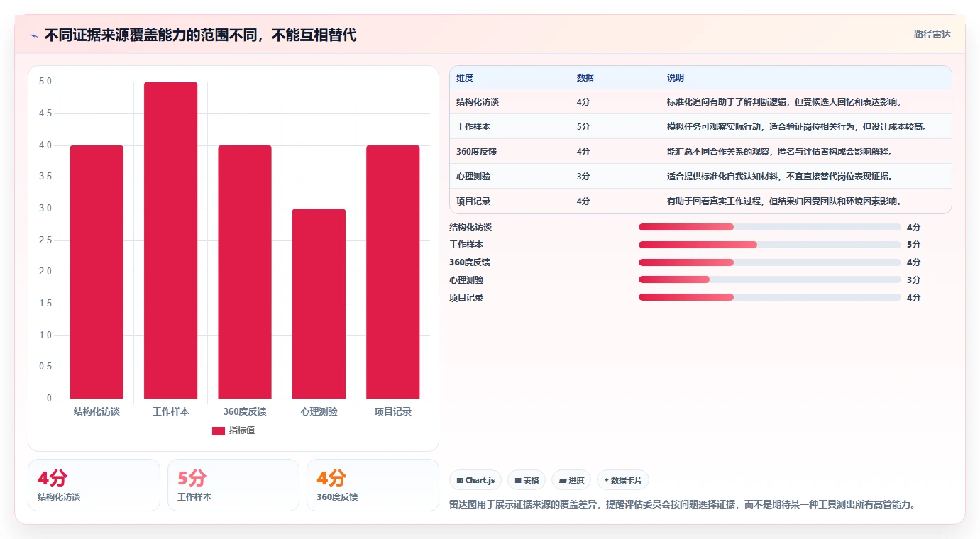Click the lightning icon beside the title
The height and width of the screenshot is (539, 980).
click(33, 35)
